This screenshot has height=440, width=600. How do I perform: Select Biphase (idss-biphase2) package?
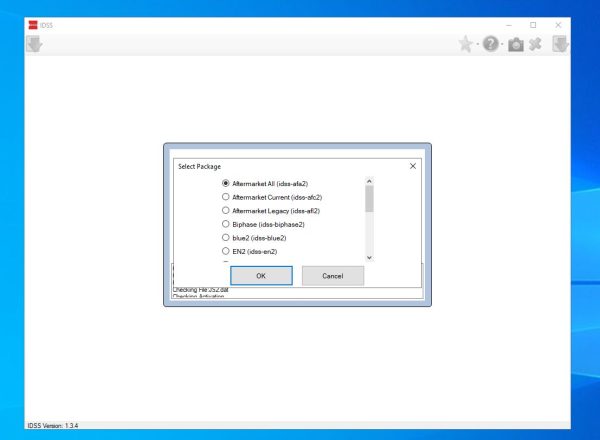[x=263, y=224]
